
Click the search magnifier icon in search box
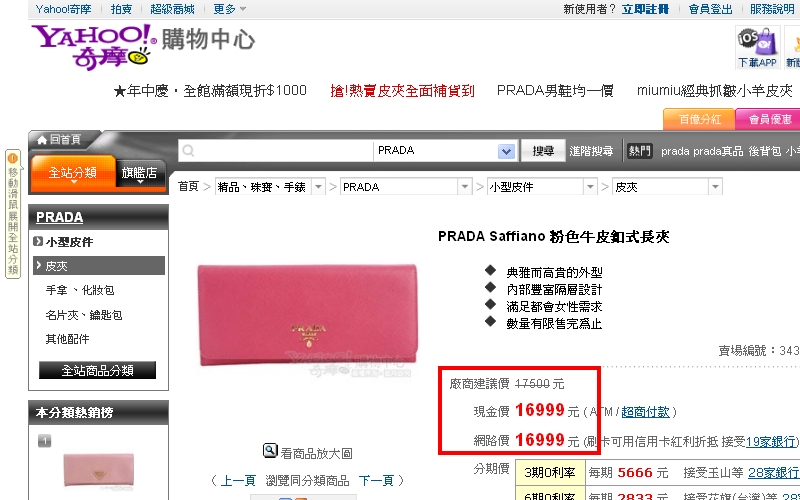pos(188,151)
